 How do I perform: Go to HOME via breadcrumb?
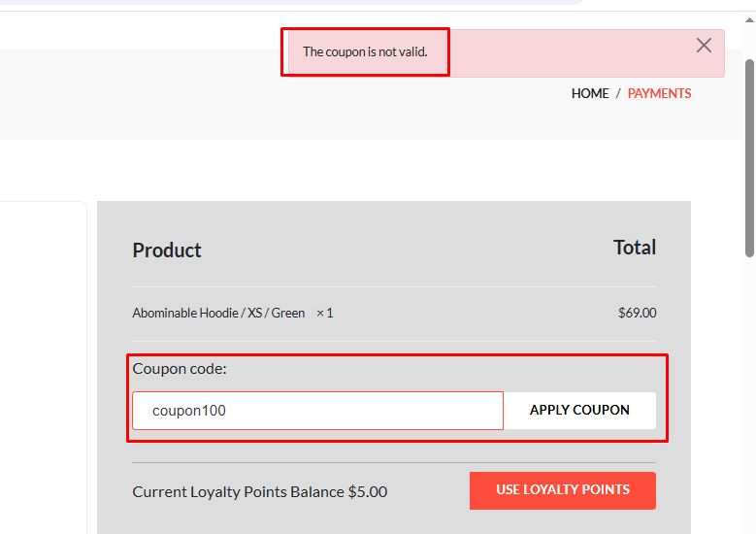click(590, 94)
